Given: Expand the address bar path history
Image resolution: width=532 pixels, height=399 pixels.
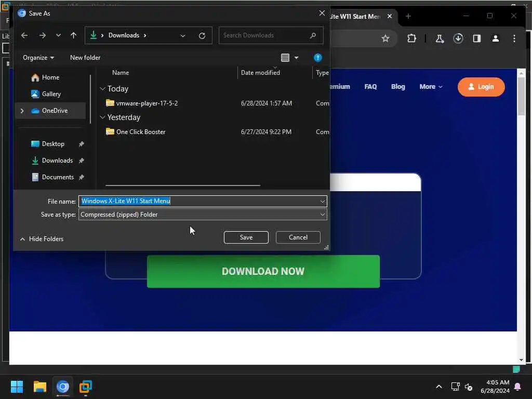Looking at the screenshot, I should coord(183,36).
